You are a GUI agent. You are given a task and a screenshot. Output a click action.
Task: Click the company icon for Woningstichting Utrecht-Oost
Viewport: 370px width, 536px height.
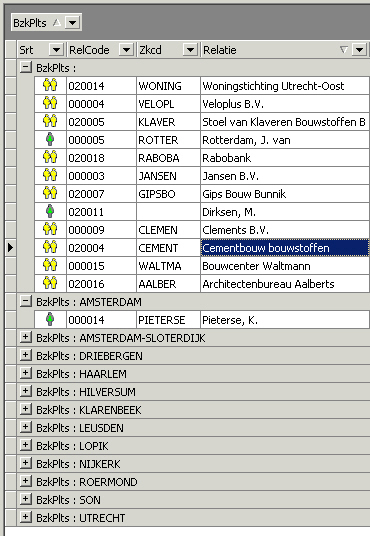(50, 85)
